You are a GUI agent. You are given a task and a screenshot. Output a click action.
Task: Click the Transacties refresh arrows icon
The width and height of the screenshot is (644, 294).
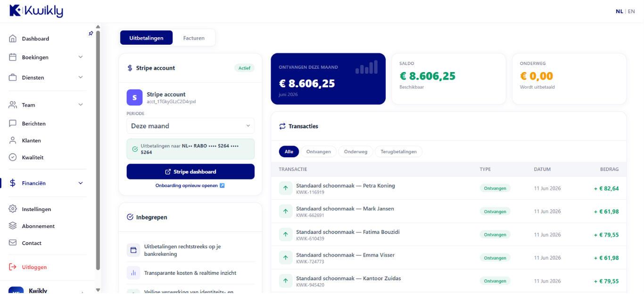(x=282, y=126)
